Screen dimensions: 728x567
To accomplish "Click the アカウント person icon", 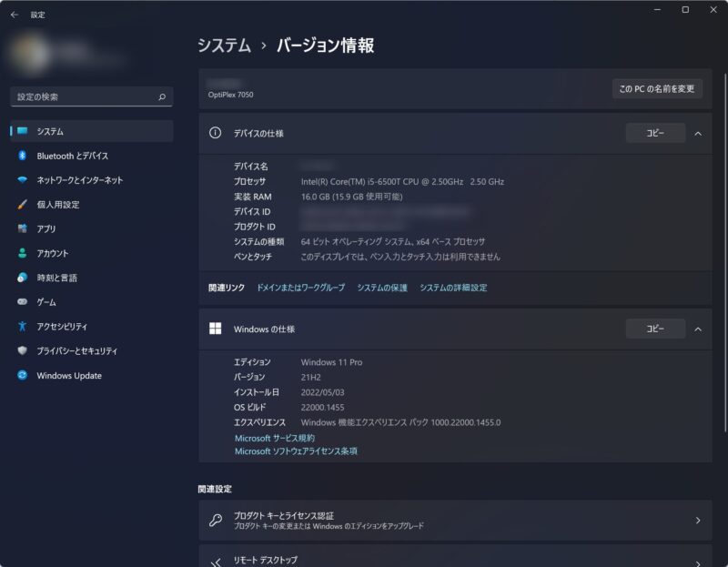I will [x=22, y=253].
